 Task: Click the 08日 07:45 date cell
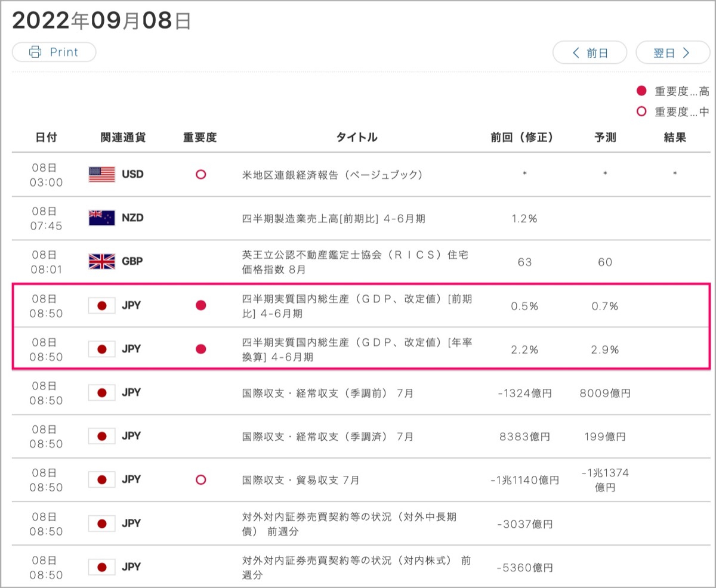[46, 218]
